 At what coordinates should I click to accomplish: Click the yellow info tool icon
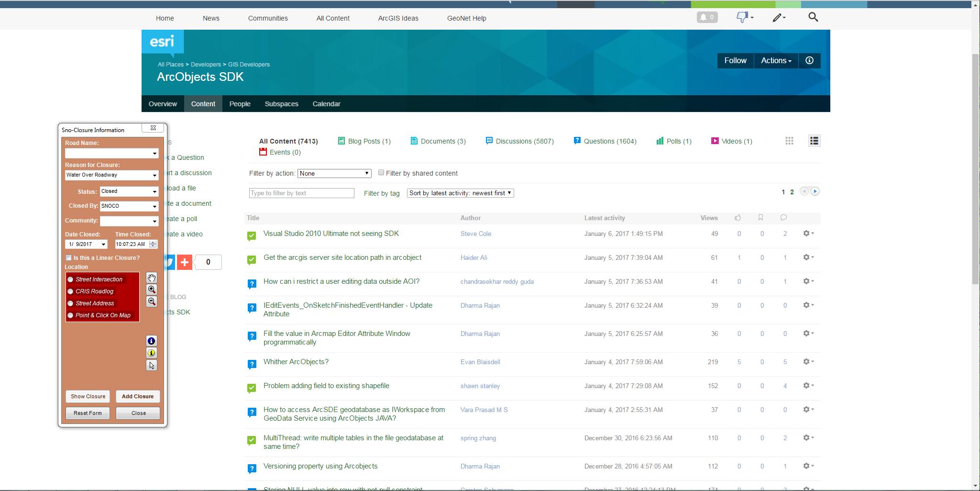coord(151,353)
